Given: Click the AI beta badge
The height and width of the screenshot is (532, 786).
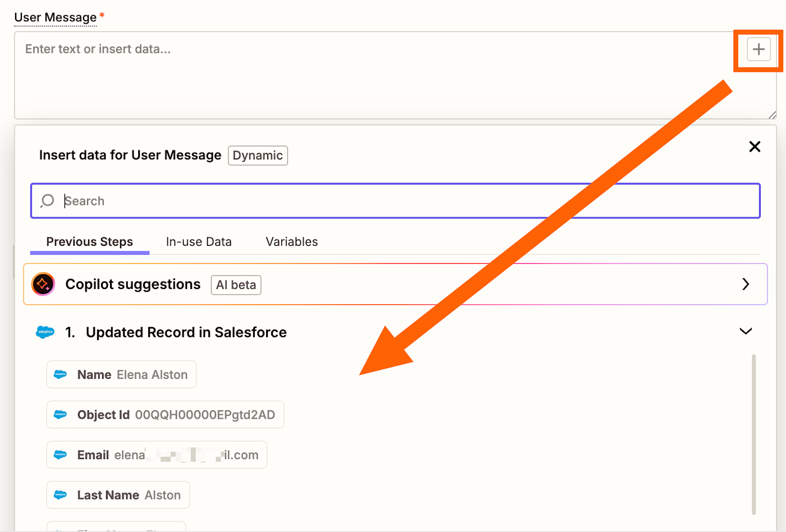Looking at the screenshot, I should coord(236,285).
